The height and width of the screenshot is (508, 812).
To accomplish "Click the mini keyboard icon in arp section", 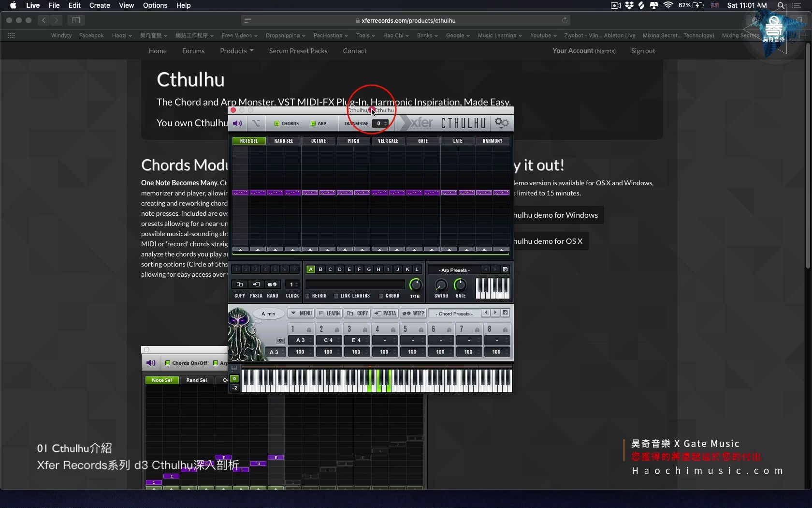I will 493,288.
